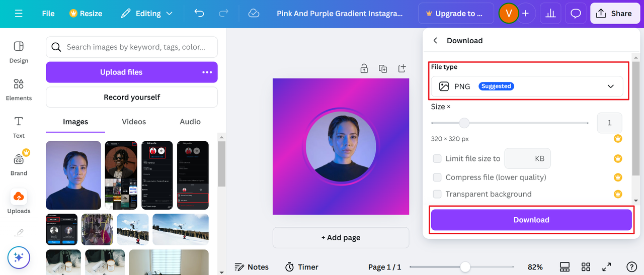Click the Upload files button
This screenshot has height=275, width=644.
coord(121,72)
